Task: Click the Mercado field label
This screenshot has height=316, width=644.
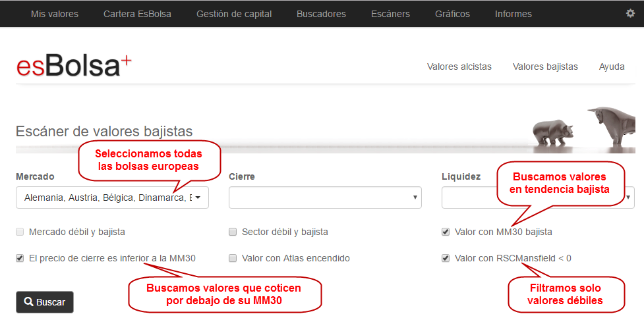Action: (x=35, y=176)
